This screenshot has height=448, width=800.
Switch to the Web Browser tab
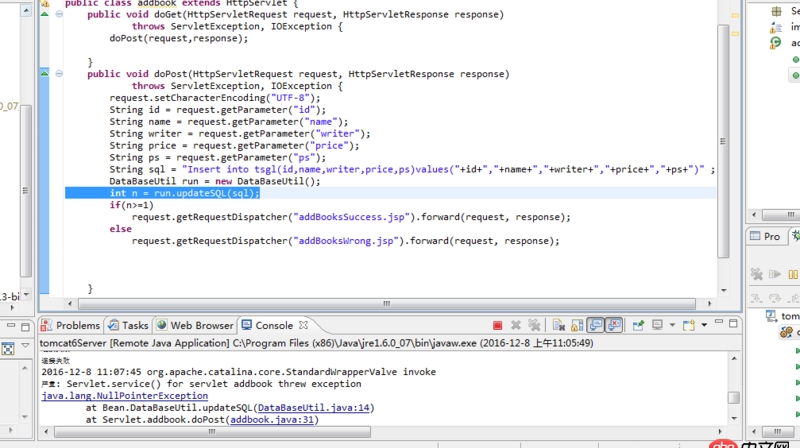click(x=195, y=325)
